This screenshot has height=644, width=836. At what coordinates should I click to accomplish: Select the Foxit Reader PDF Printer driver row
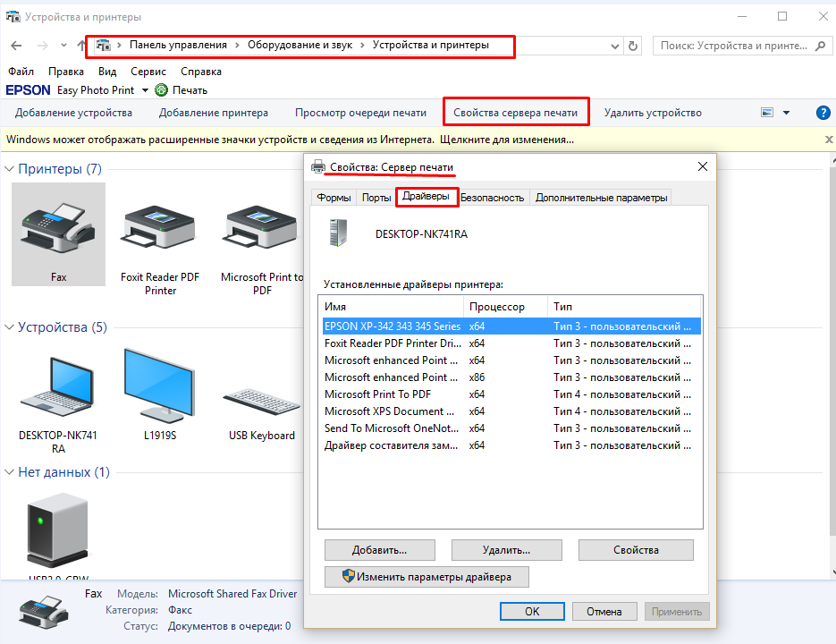(x=511, y=343)
